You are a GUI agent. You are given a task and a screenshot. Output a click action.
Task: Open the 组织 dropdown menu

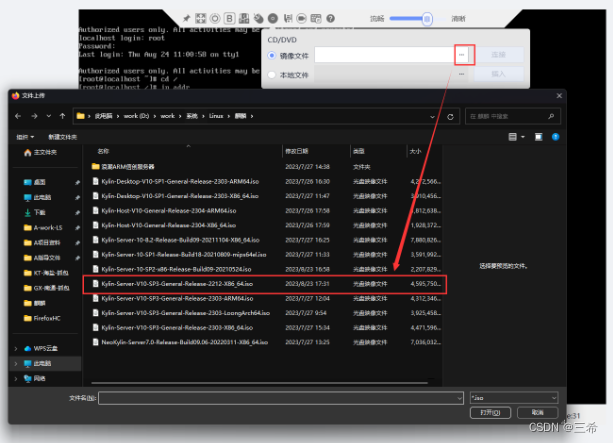(x=24, y=136)
